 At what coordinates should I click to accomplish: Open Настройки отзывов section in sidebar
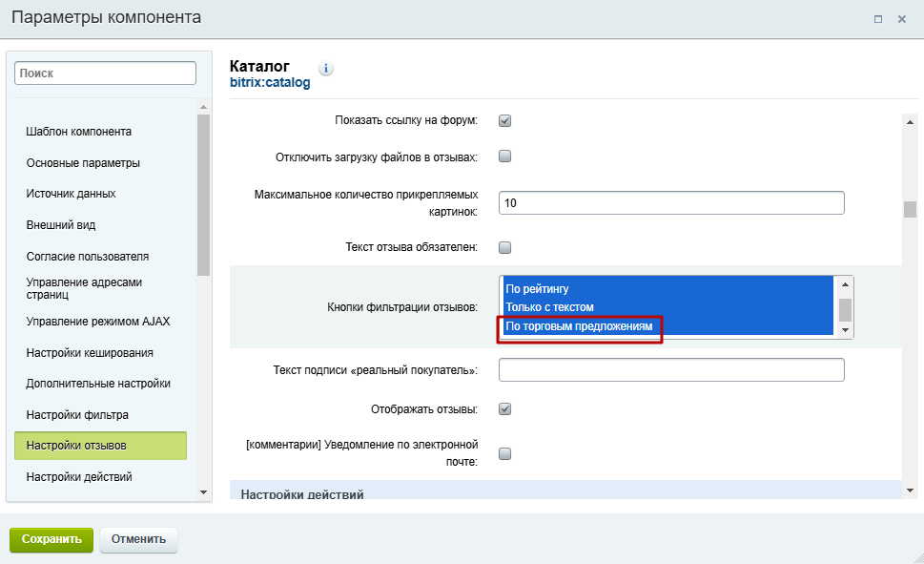pyautogui.click(x=101, y=446)
